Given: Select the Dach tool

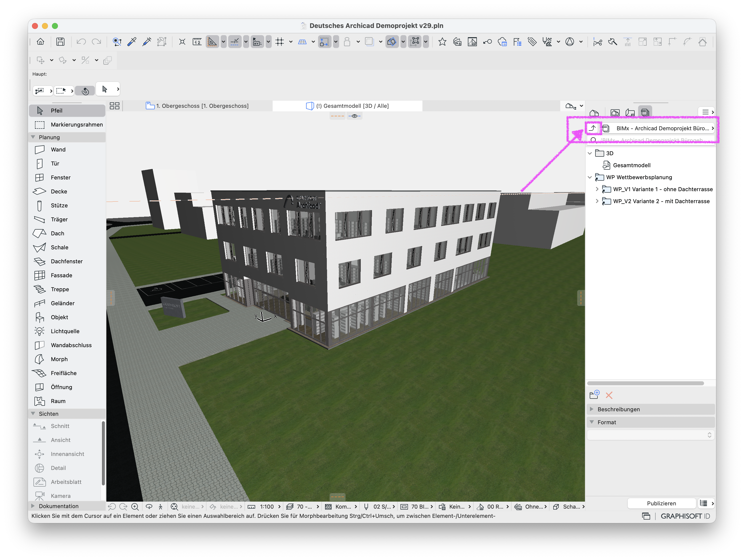Looking at the screenshot, I should 67,233.
